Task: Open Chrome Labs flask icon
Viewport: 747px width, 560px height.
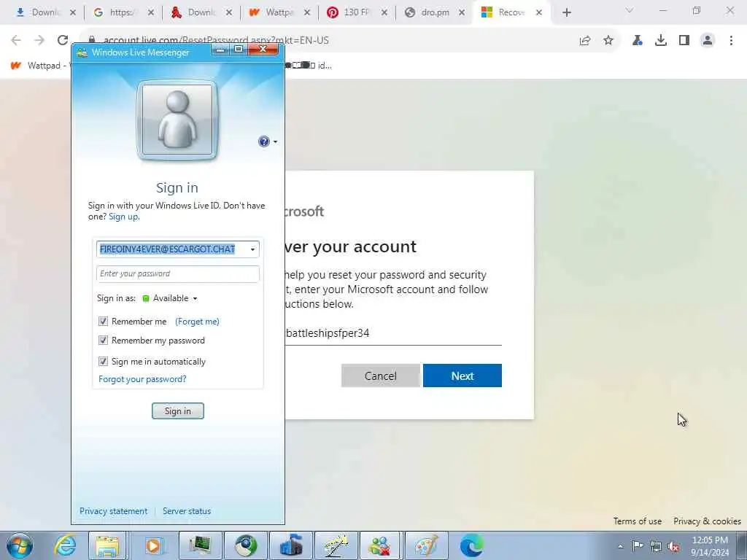Action: click(x=638, y=41)
